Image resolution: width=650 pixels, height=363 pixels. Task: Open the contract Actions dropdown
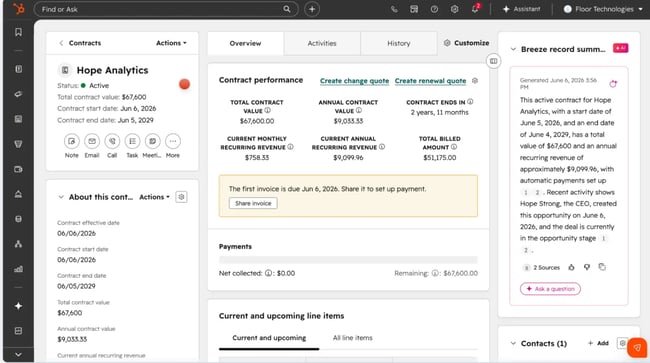(x=171, y=43)
